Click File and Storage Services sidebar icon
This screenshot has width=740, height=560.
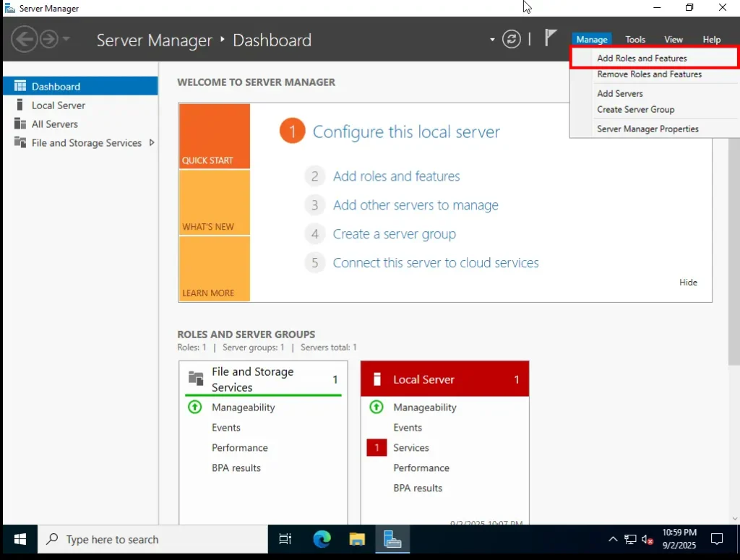[20, 142]
